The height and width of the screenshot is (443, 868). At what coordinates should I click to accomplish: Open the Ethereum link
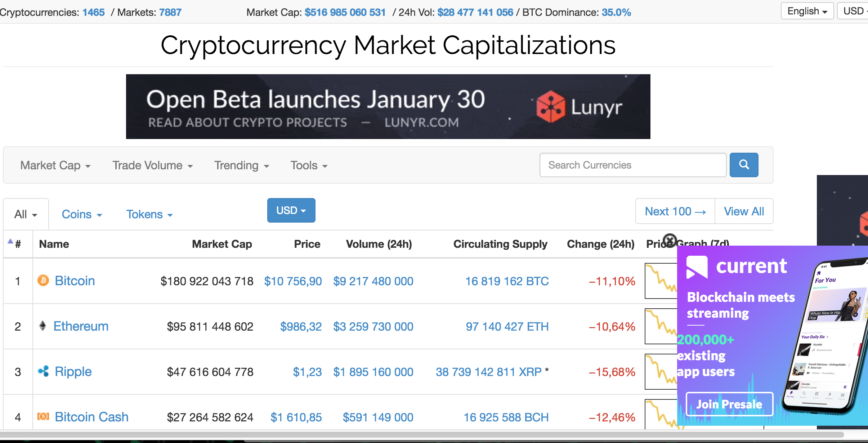[81, 326]
